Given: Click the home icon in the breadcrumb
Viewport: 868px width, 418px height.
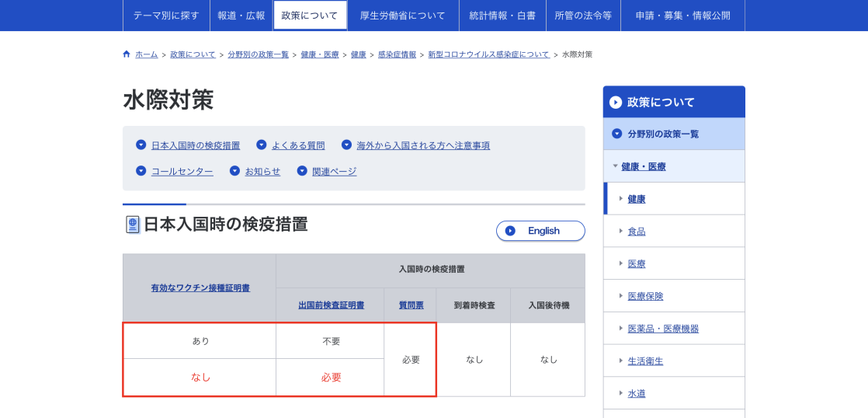Looking at the screenshot, I should pos(127,54).
